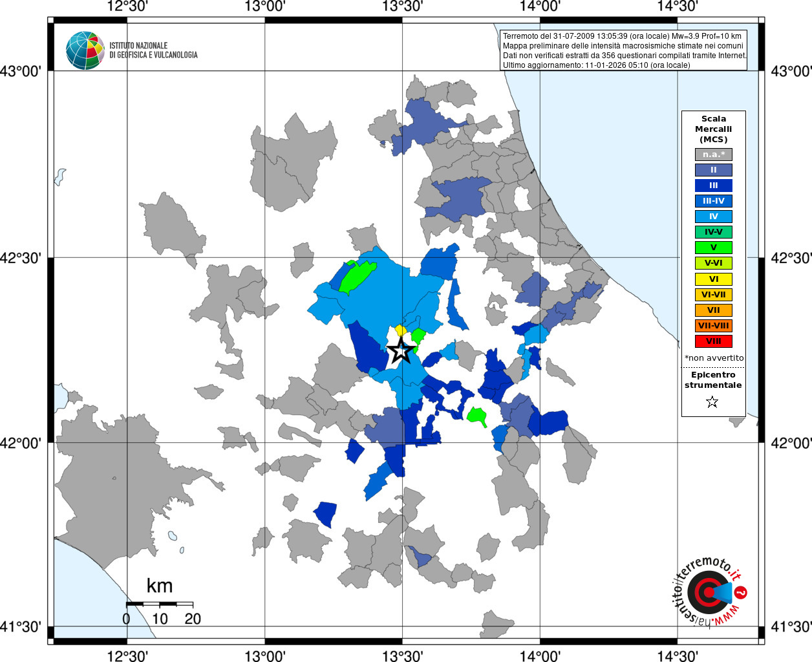Click Istituto Nazionale di Geofisica text

[153, 50]
